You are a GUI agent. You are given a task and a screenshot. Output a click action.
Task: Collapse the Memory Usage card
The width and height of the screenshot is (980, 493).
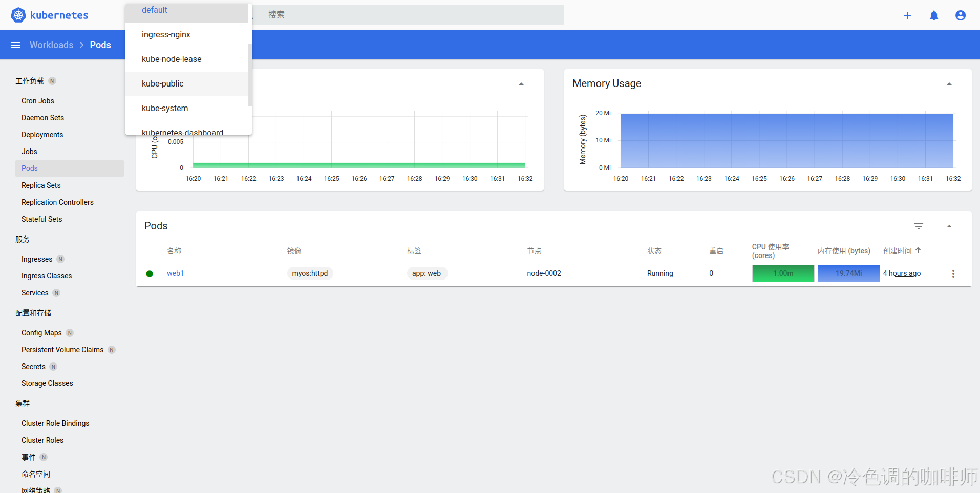click(x=949, y=84)
